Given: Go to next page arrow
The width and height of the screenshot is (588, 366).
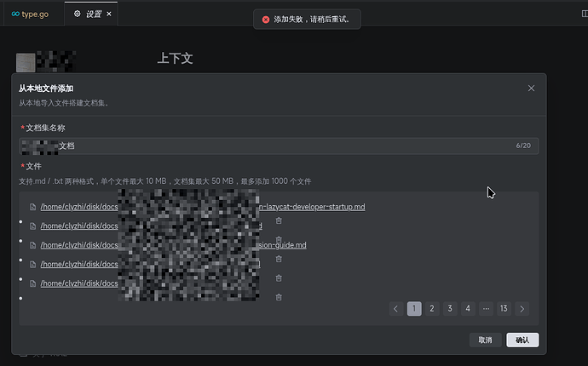Looking at the screenshot, I should (x=522, y=309).
